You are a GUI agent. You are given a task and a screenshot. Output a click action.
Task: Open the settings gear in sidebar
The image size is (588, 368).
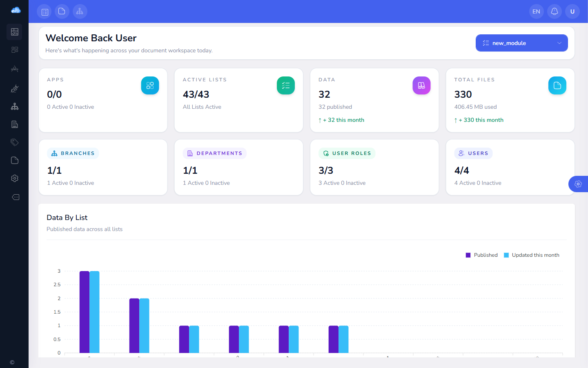click(15, 178)
